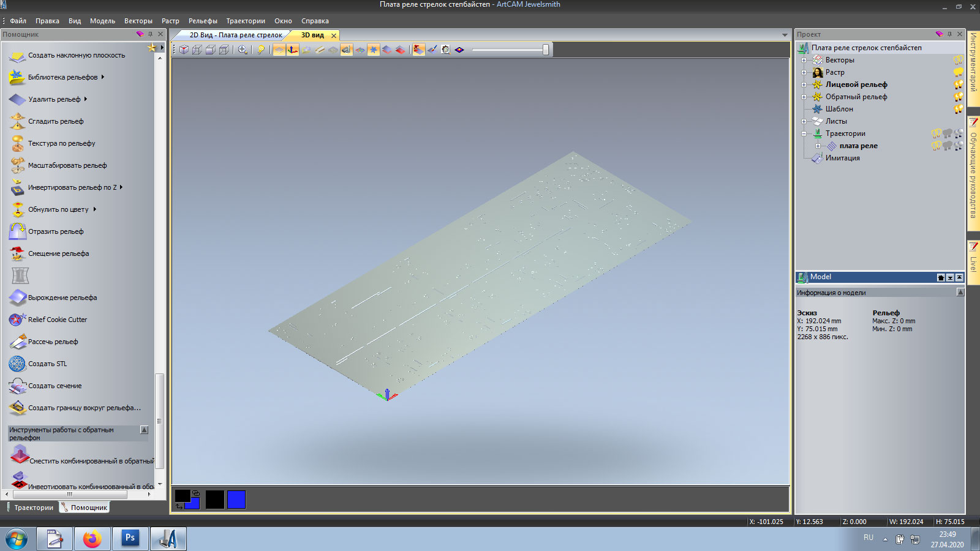
Task: Click Создать STL
Action: coord(48,364)
